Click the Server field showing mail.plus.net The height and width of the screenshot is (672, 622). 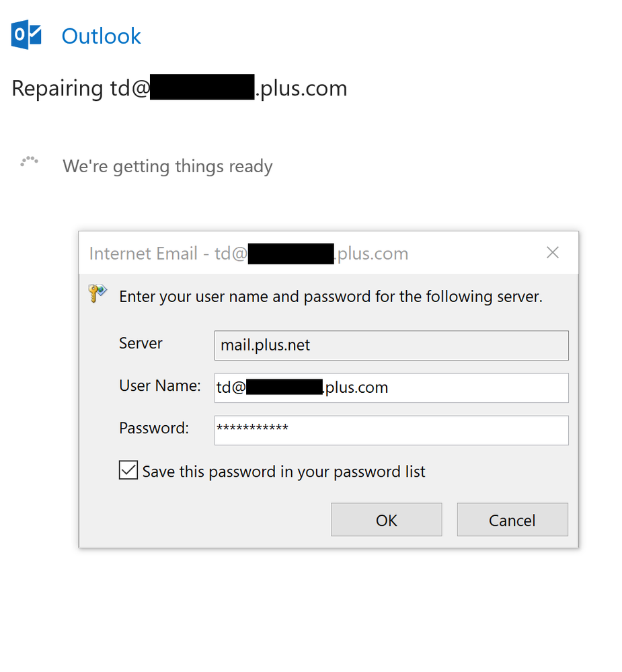pos(391,346)
